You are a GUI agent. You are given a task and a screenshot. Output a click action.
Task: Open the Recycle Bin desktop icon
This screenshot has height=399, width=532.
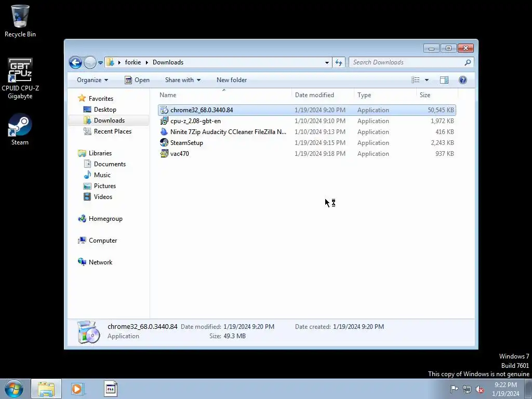click(x=20, y=20)
